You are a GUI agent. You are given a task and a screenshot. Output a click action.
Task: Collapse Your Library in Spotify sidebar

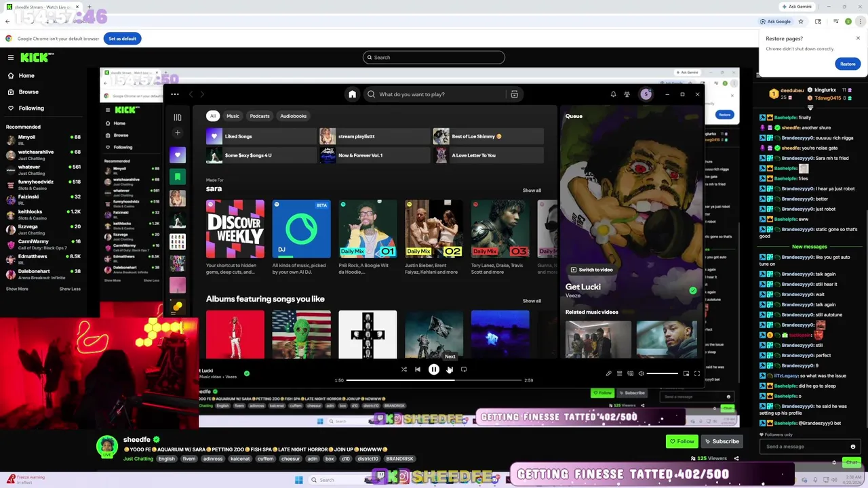[x=178, y=117]
